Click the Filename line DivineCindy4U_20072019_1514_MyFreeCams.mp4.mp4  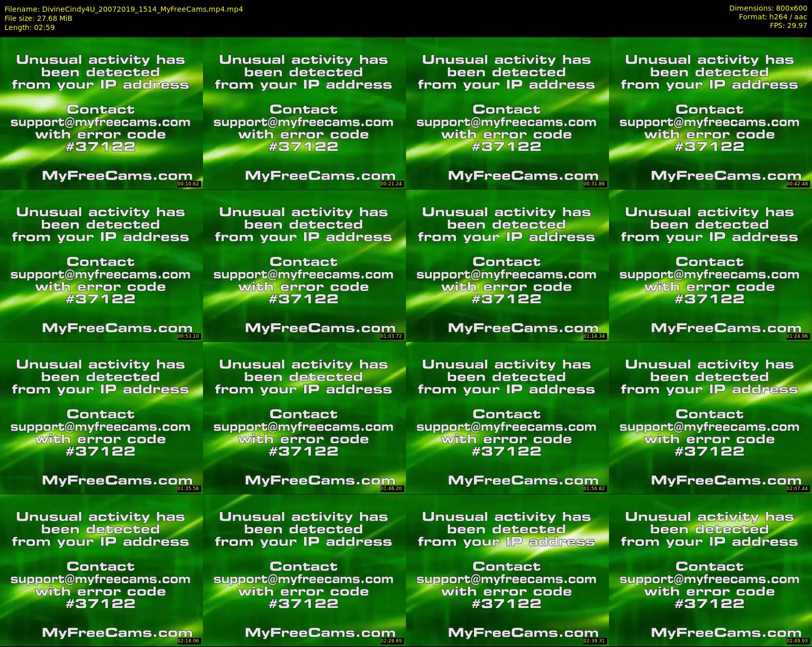point(124,9)
